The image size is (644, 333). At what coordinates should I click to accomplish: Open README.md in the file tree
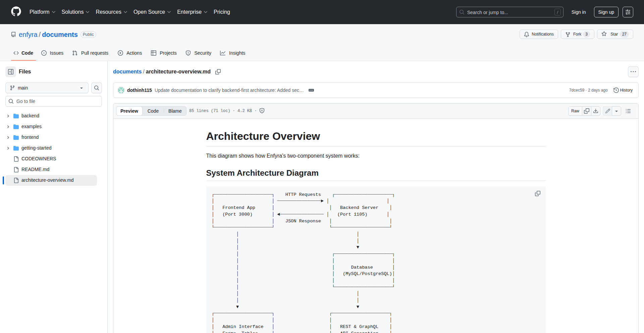pos(35,169)
